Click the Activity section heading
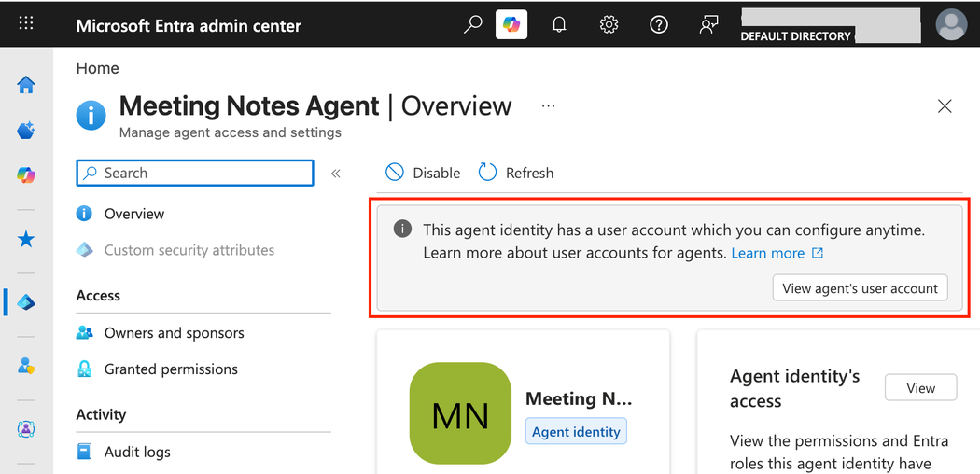This screenshot has height=474, width=980. coord(101,414)
